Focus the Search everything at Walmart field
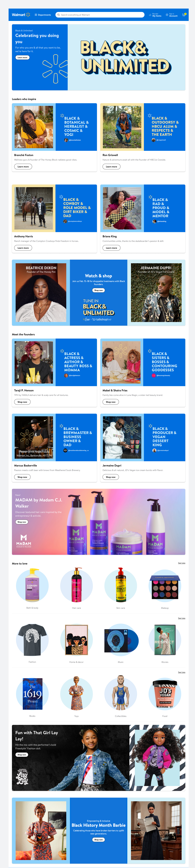 point(100,15)
